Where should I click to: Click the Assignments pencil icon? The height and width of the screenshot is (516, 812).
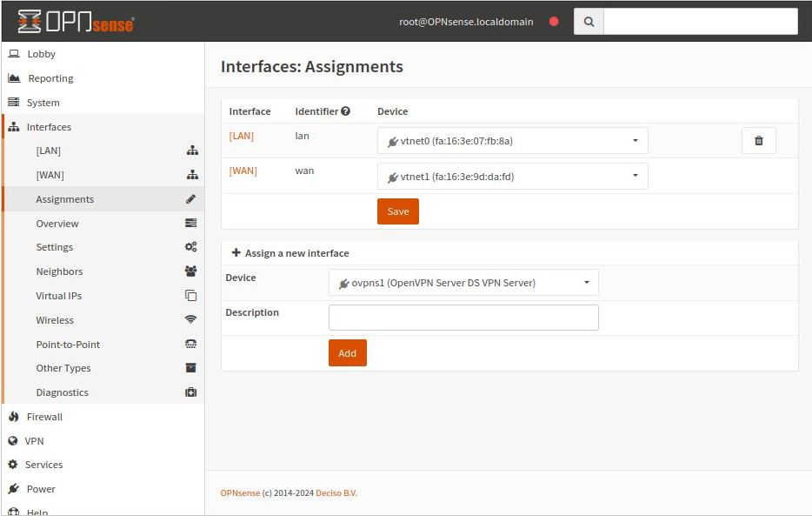coord(190,198)
